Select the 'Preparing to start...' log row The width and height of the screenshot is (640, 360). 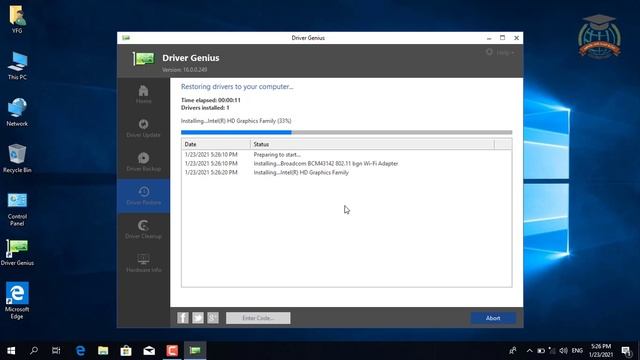click(347, 155)
